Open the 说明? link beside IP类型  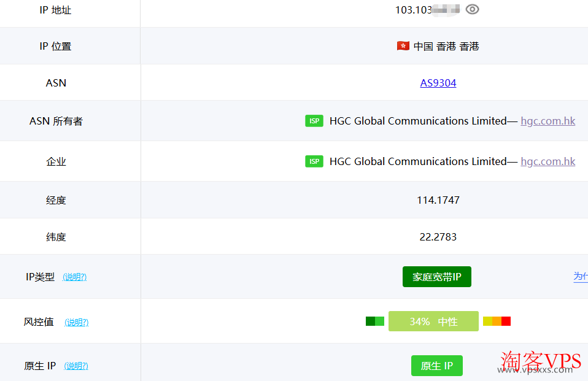74,277
